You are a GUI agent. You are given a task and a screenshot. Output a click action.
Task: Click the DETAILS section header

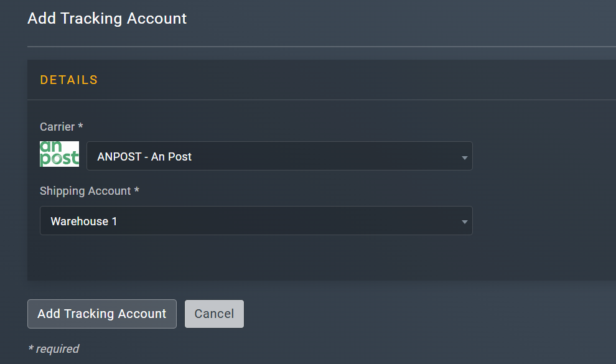click(x=68, y=80)
